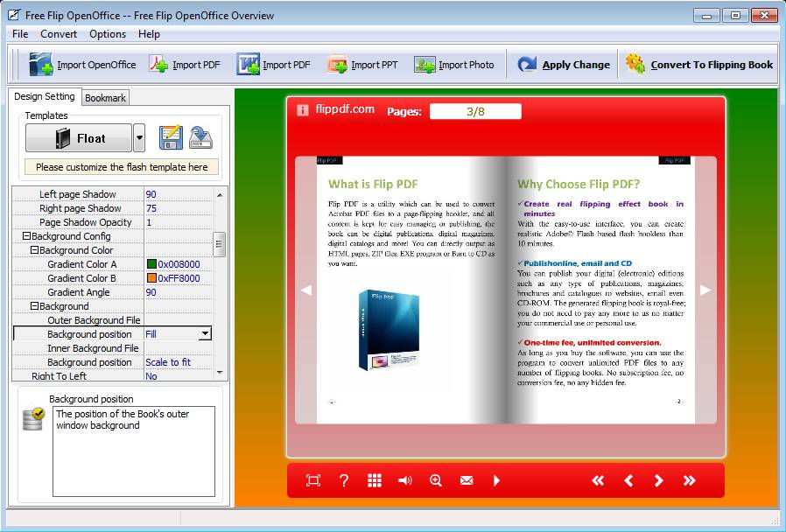
Task: Click the database icon in description panel
Action: 33,419
